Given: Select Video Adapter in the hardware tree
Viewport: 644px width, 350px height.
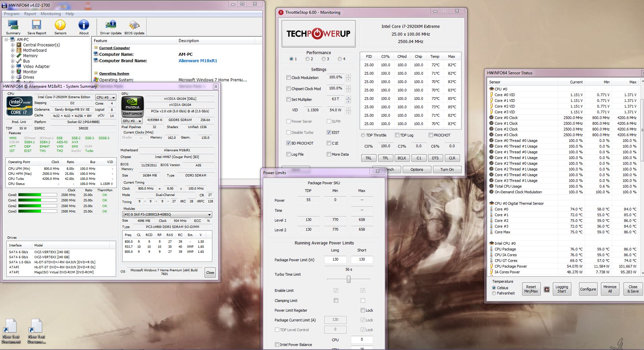Looking at the screenshot, I should click(x=36, y=66).
